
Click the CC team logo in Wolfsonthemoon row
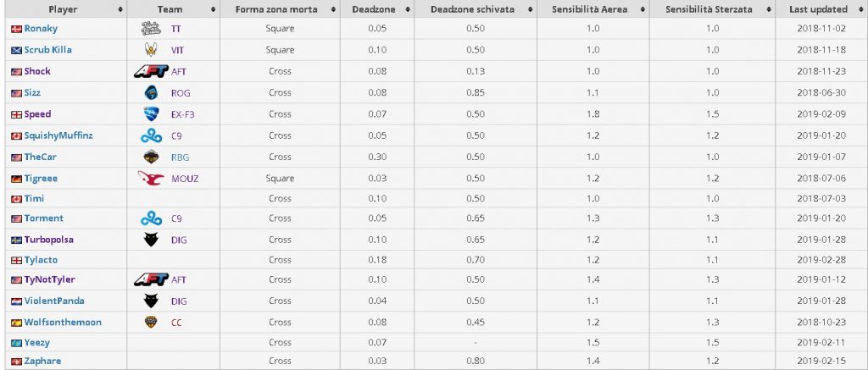point(151,322)
